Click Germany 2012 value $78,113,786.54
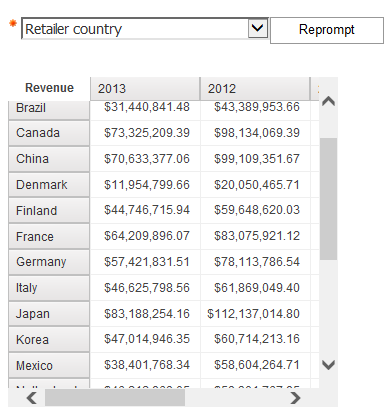 pyautogui.click(x=257, y=262)
